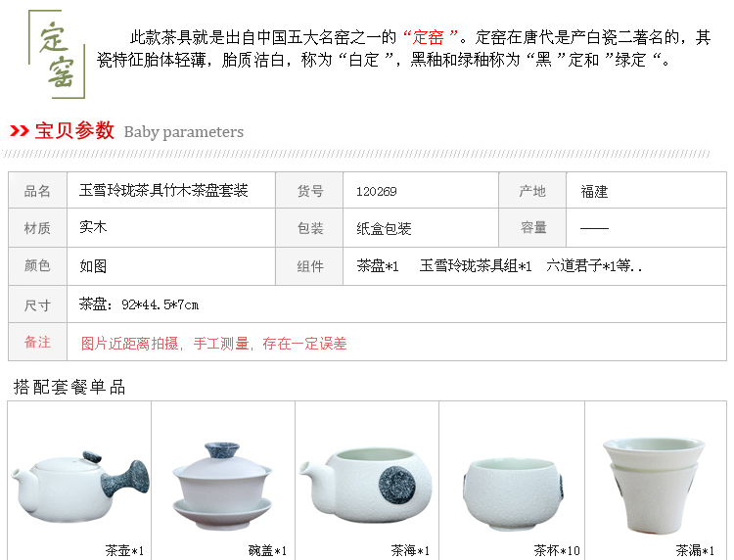734x560 pixels.
Task: Click the 茶盘 size 92*44.5*7cm text
Action: click(x=139, y=304)
